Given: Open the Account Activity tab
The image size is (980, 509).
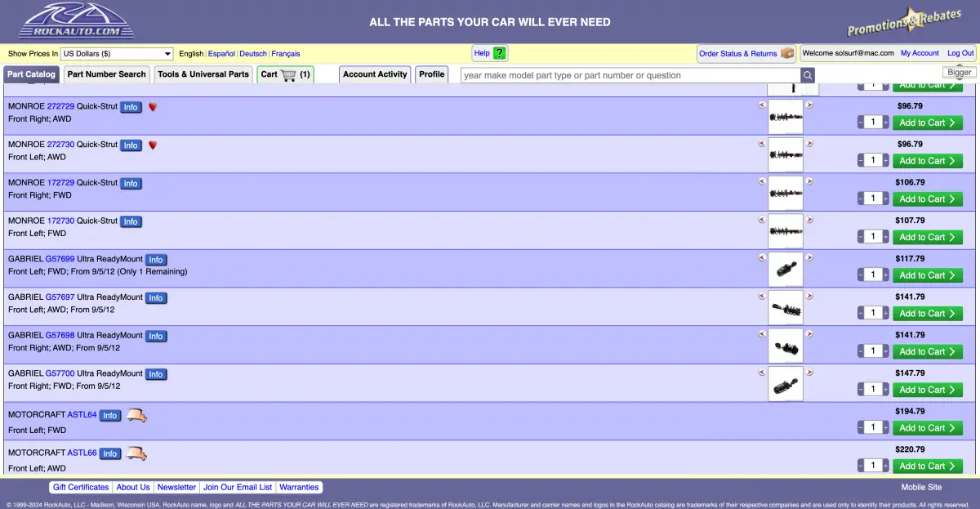Looking at the screenshot, I should tap(375, 74).
